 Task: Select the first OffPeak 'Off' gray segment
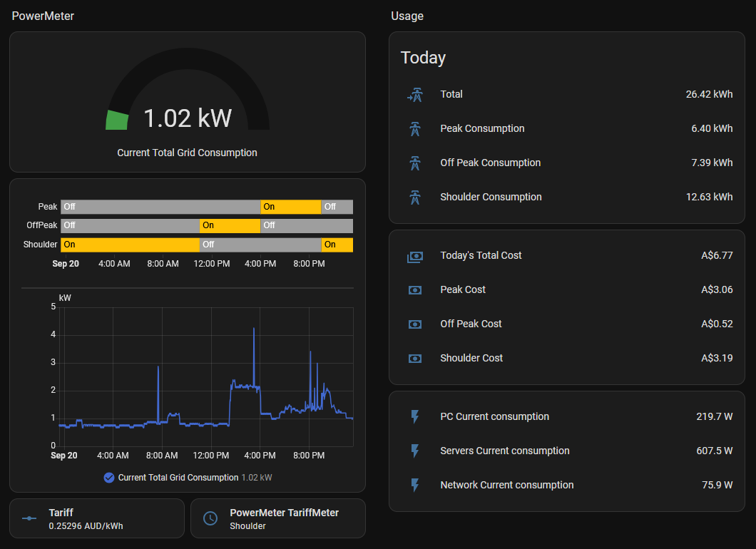131,225
